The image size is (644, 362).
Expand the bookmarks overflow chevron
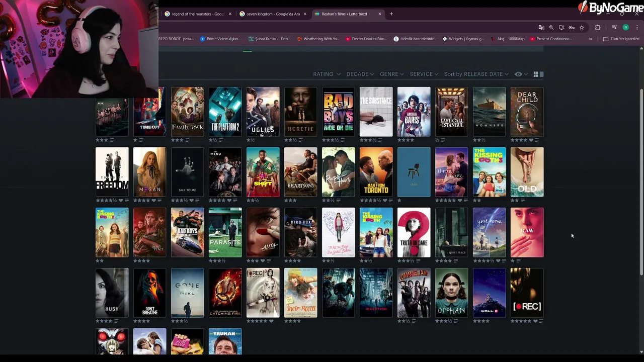591,39
